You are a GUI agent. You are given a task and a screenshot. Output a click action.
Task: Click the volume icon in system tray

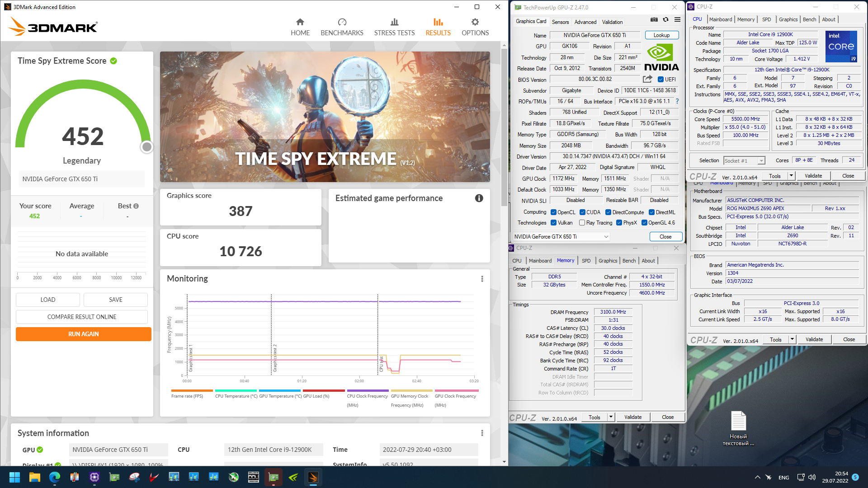pos(812,477)
